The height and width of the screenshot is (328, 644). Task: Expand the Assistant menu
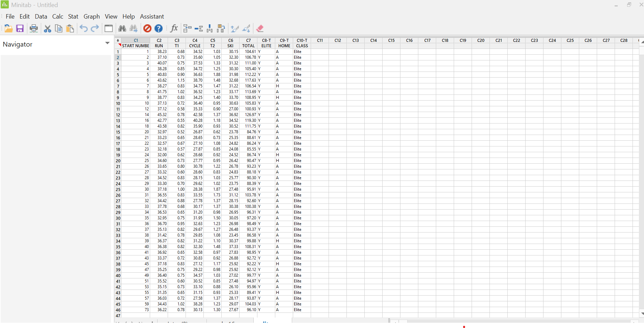tap(151, 17)
